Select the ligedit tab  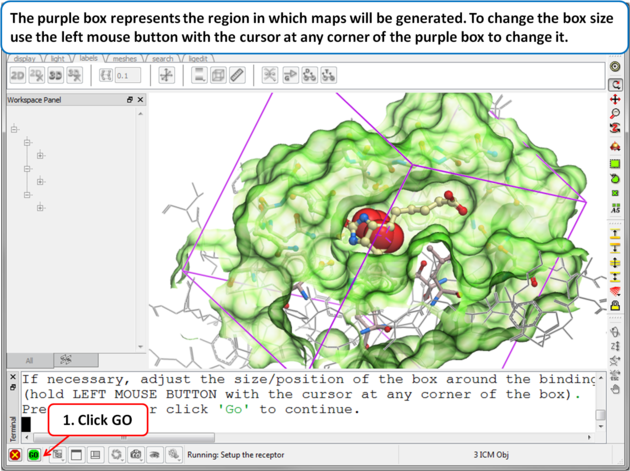pos(200,59)
